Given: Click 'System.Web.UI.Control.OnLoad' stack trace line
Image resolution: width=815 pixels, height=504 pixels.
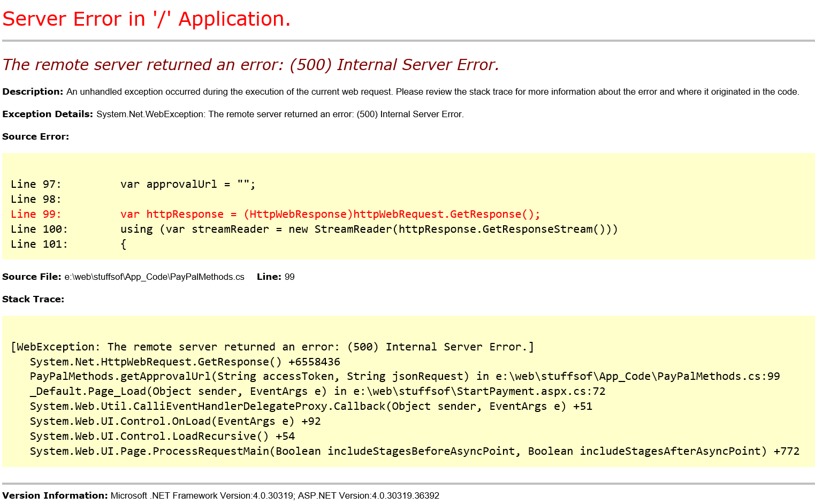Looking at the screenshot, I should tap(176, 421).
